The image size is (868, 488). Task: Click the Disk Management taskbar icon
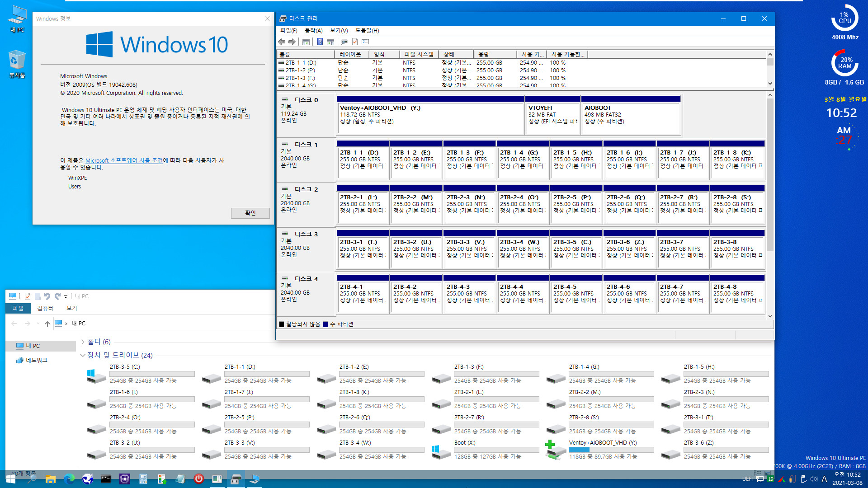[236, 479]
